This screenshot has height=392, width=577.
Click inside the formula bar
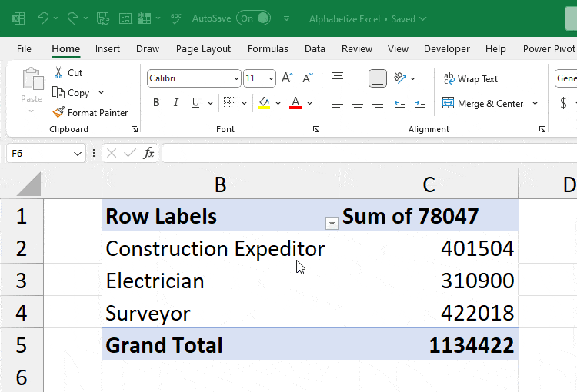pyautogui.click(x=369, y=153)
